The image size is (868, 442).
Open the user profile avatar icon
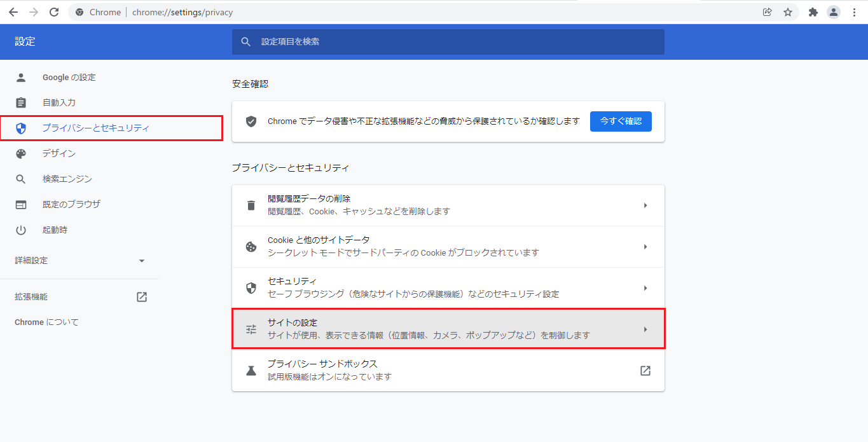(x=833, y=12)
